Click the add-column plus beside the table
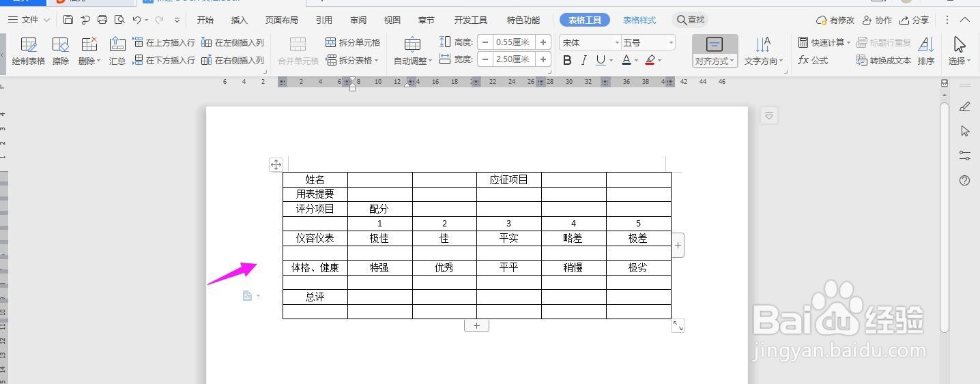Screen dimensions: 980x384 pyautogui.click(x=678, y=245)
